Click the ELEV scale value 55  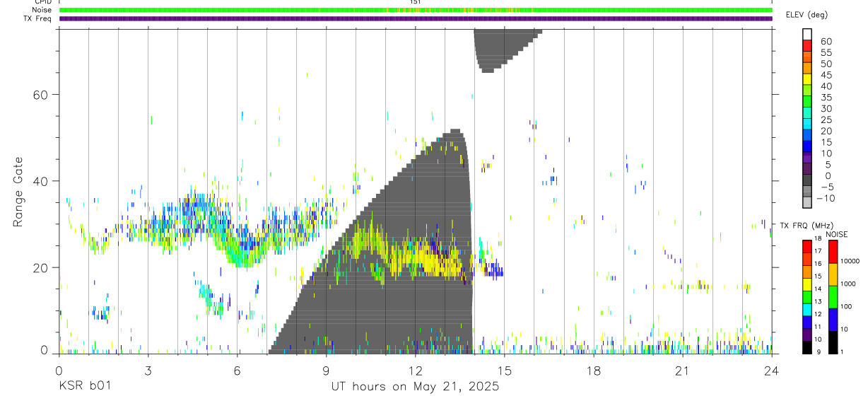[x=825, y=52]
